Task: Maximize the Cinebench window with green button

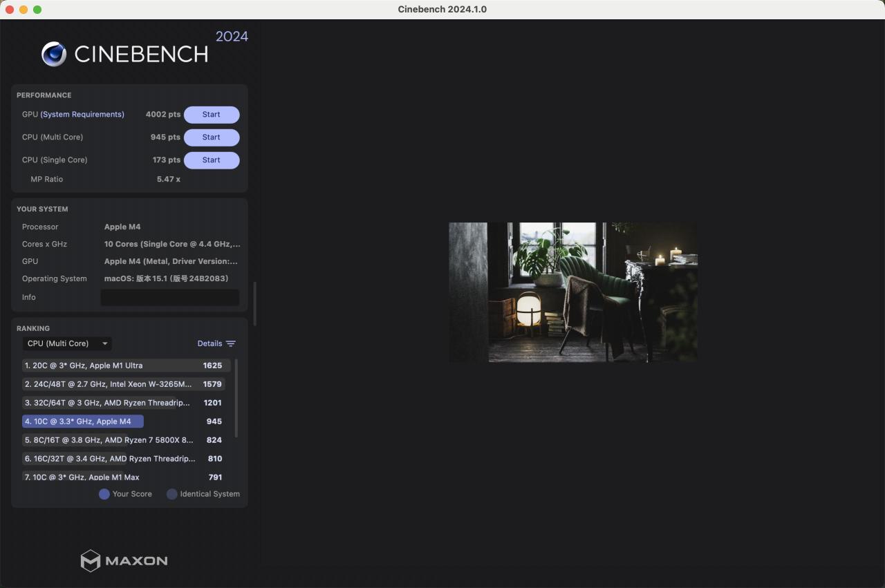Action: click(37, 10)
